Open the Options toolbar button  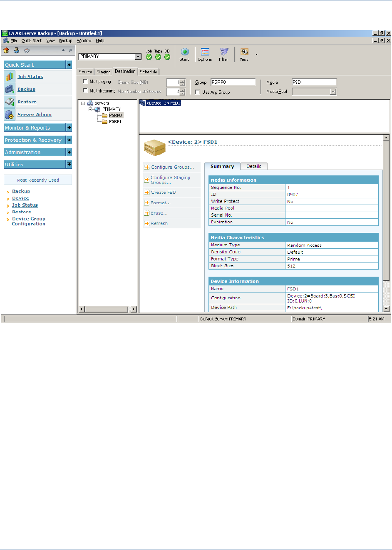205,52
